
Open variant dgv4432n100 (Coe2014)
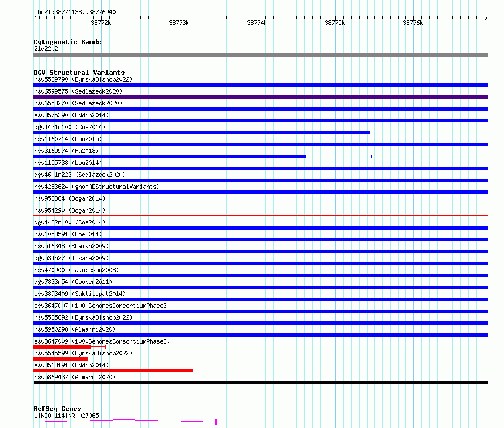click(x=70, y=222)
